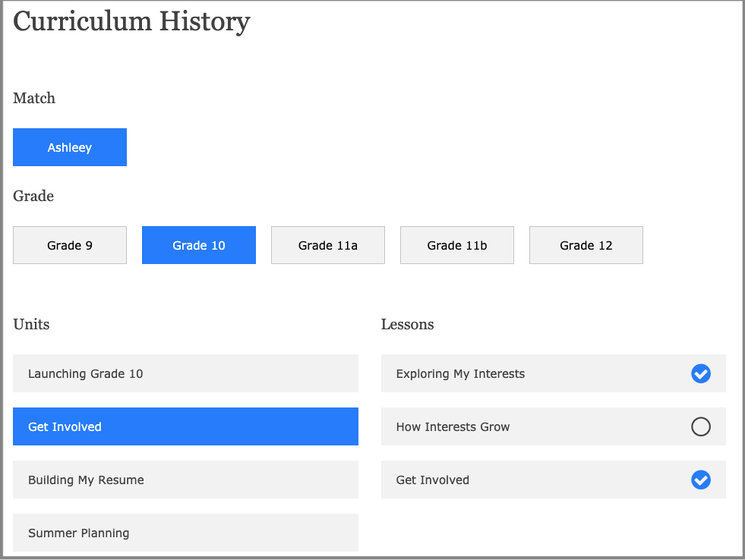Image resolution: width=745 pixels, height=560 pixels.
Task: Select the Grade 10 button
Action: 199,245
